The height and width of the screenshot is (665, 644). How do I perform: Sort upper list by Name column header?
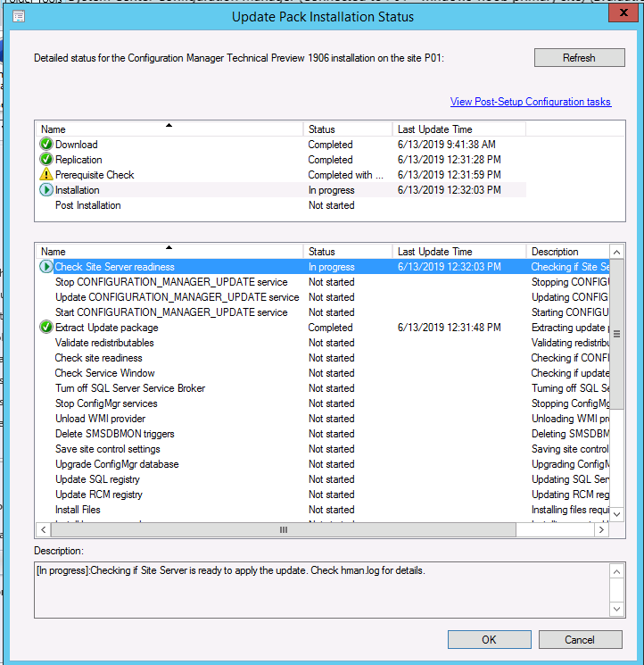(x=169, y=129)
